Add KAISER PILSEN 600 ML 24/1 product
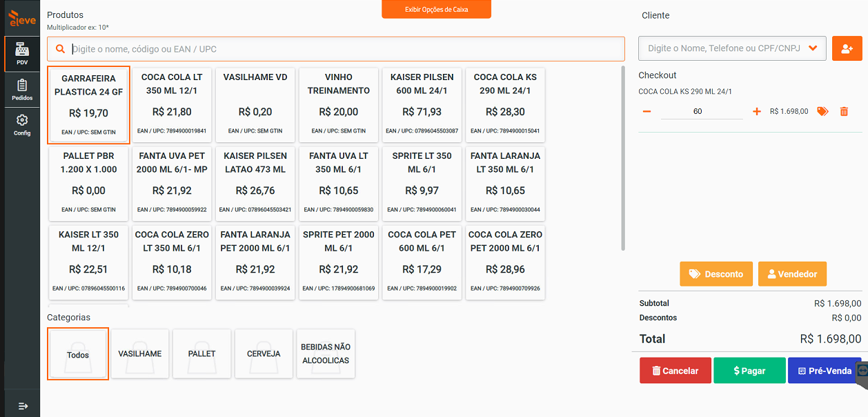 [x=422, y=104]
